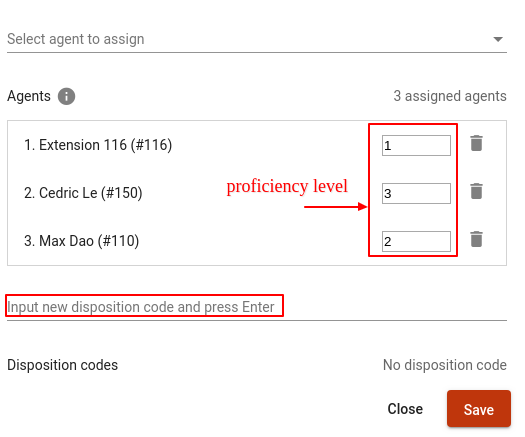525x437 pixels.
Task: Click the new disposition code input field
Action: [x=257, y=307]
